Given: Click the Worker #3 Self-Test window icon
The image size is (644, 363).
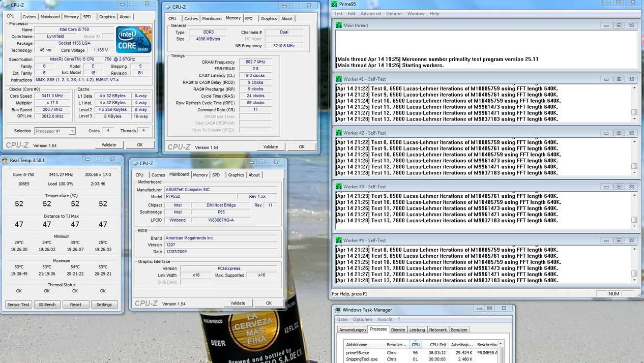Looking at the screenshot, I should [339, 187].
